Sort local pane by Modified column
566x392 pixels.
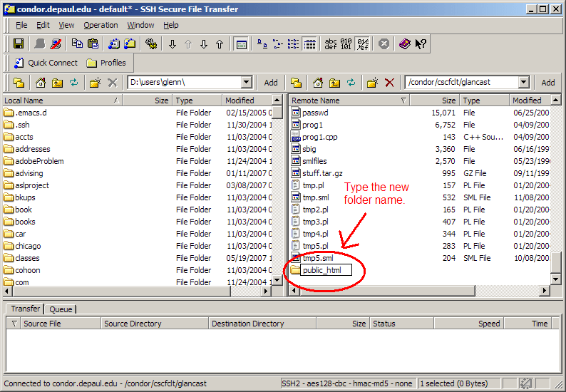coord(246,100)
